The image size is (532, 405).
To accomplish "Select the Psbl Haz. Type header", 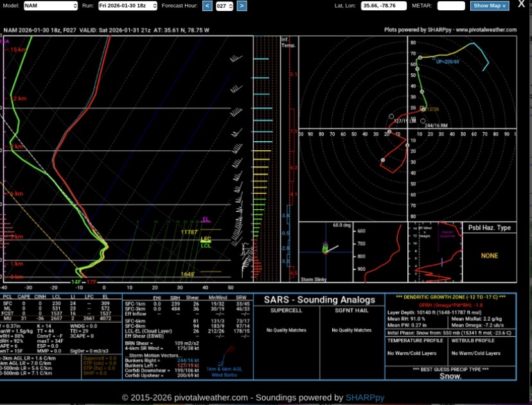I will click(x=489, y=228).
